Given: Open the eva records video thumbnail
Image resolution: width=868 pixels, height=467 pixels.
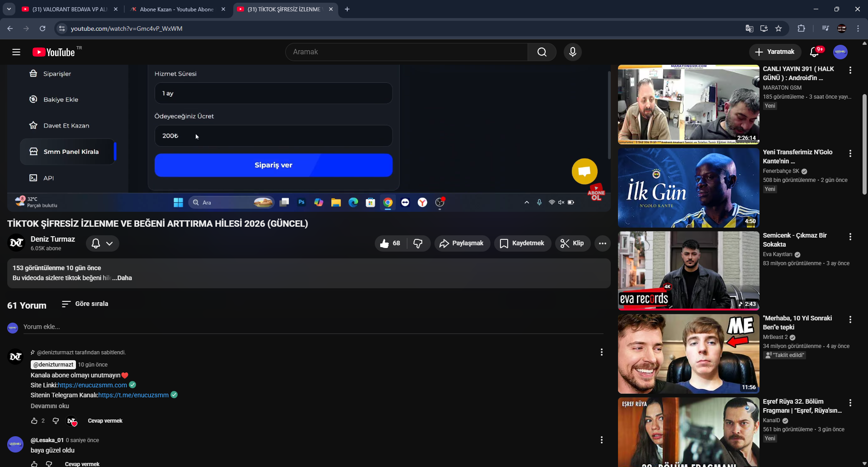Looking at the screenshot, I should point(689,271).
